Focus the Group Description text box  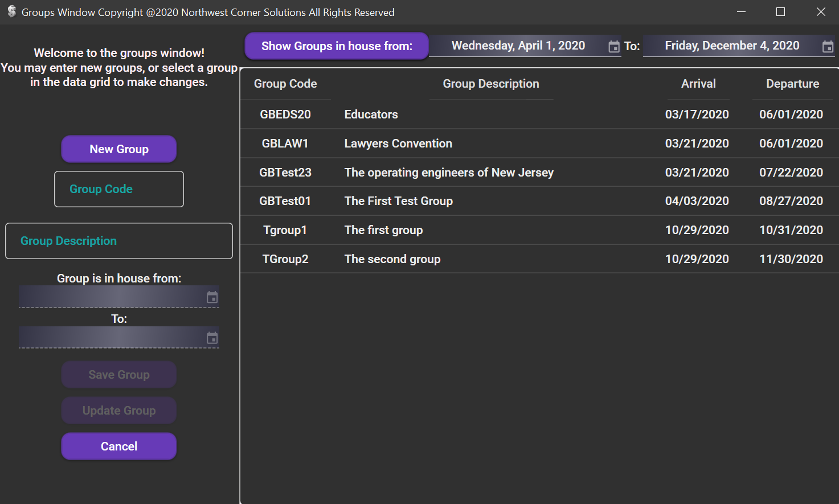[119, 241]
